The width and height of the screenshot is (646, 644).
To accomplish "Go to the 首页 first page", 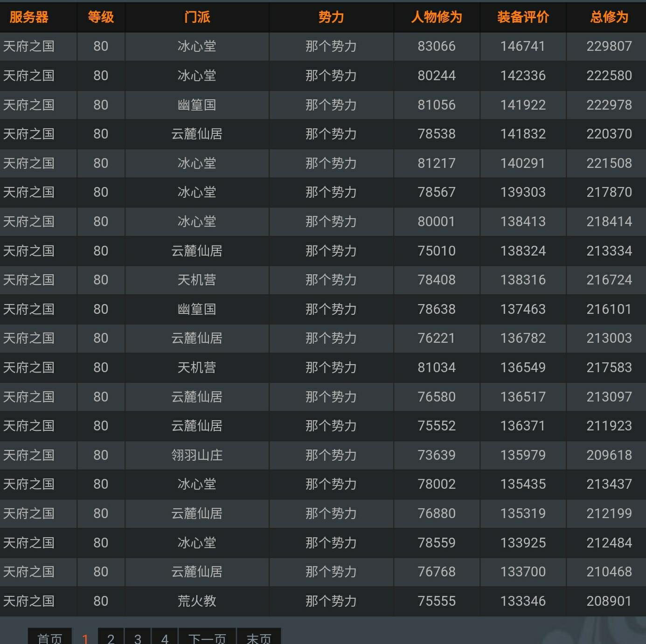I will [x=49, y=637].
